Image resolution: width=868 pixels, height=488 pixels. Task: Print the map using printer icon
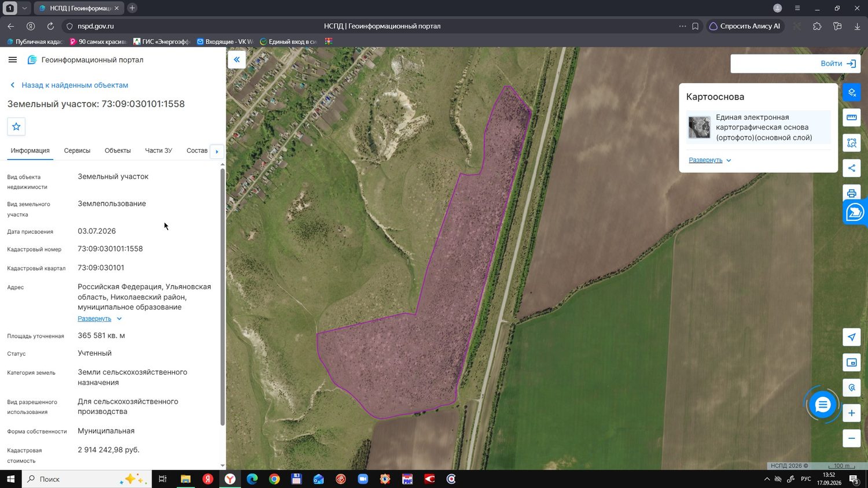[x=851, y=193]
